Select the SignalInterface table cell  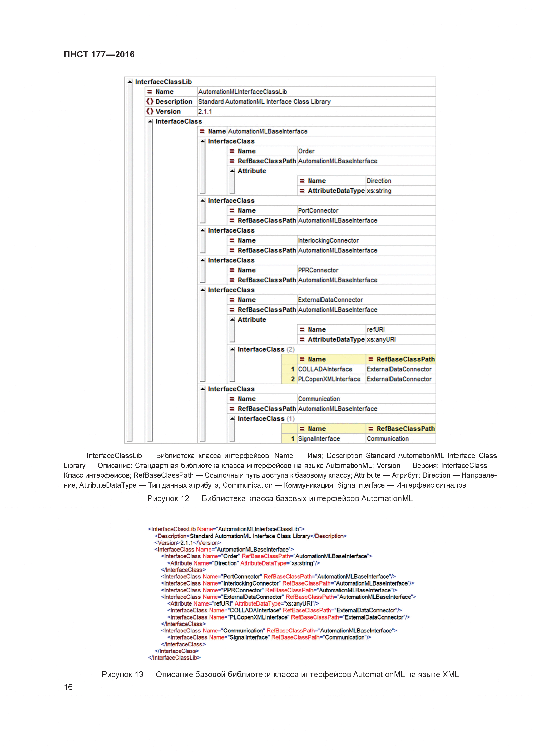(x=331, y=439)
